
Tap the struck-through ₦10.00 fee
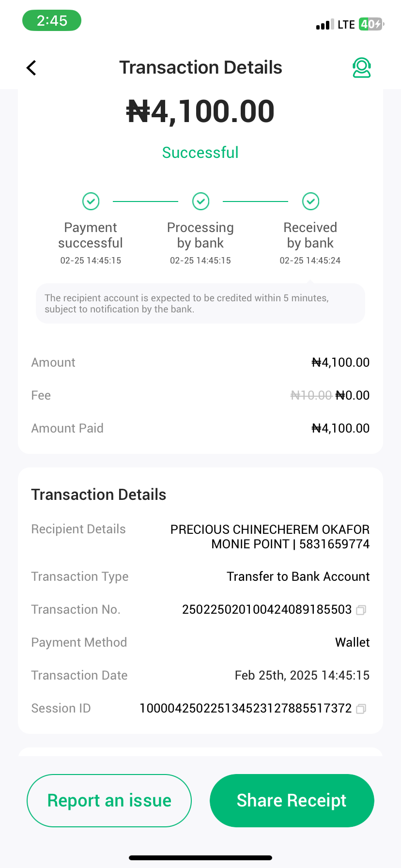(x=311, y=395)
